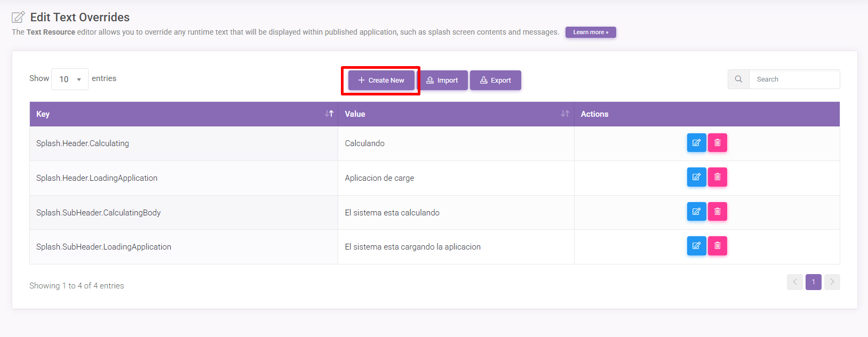Open the entries-per-page dropdown
Screen dimensions: 868x337
click(70, 79)
